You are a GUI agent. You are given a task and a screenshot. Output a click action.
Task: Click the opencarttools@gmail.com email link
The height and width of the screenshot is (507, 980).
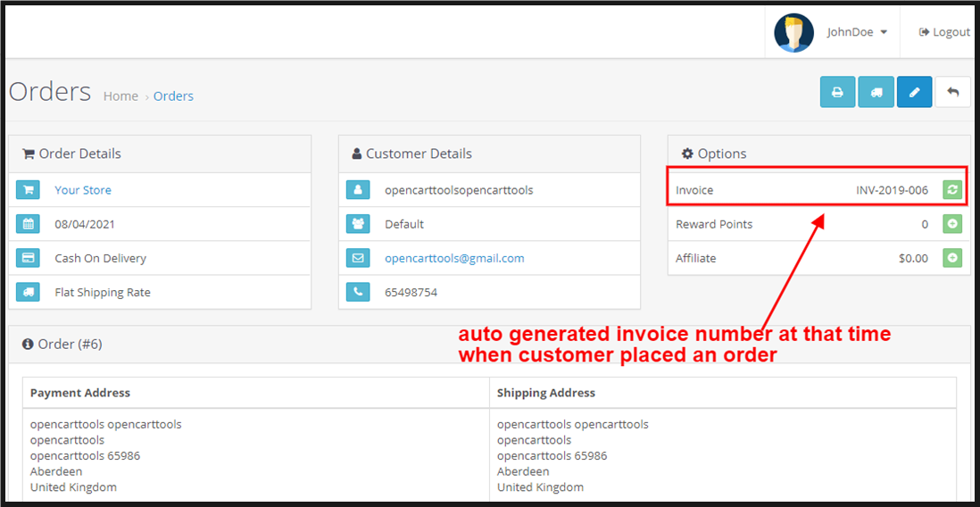click(454, 258)
